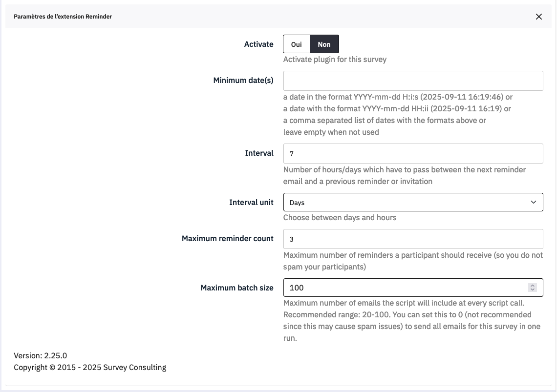Click the Maximum batch size label

(x=237, y=288)
